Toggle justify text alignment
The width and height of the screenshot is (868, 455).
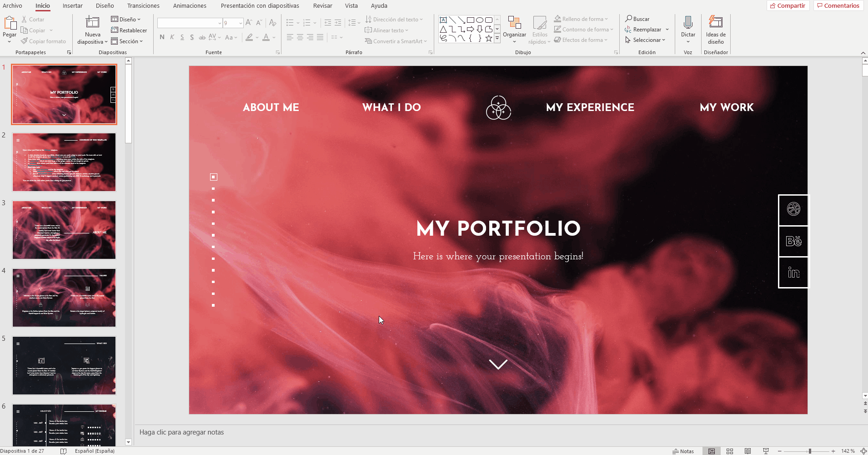pyautogui.click(x=320, y=37)
